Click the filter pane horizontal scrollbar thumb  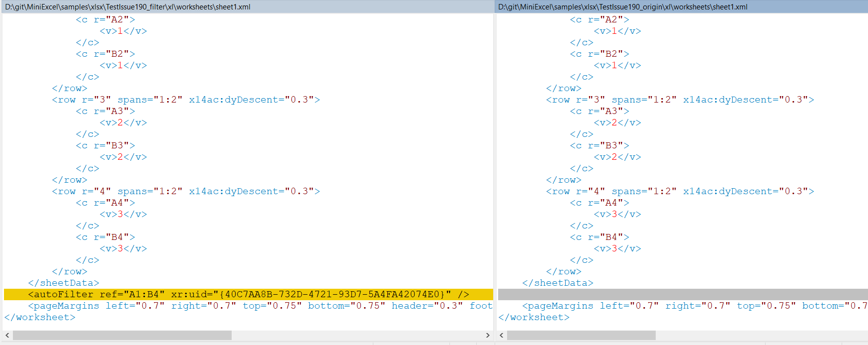(x=122, y=336)
